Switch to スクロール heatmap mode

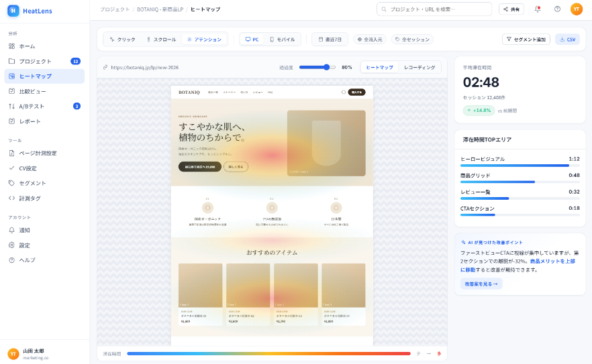pos(161,40)
